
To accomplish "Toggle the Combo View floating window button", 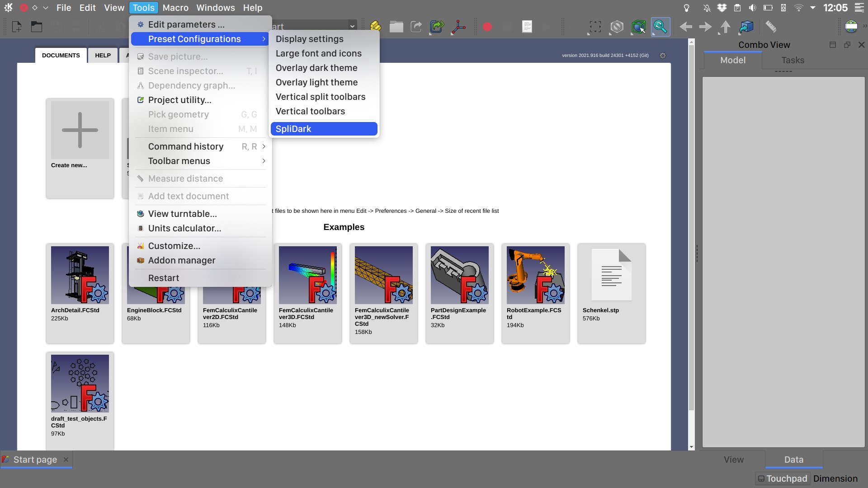I will pos(847,45).
